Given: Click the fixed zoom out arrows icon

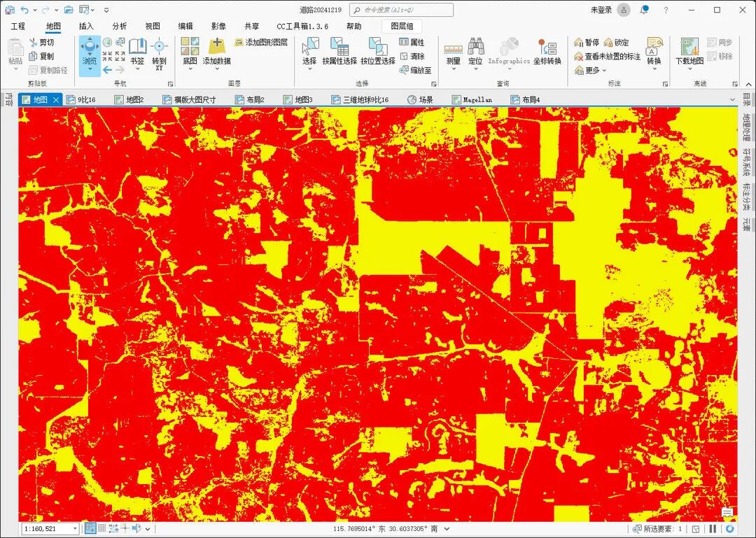Looking at the screenshot, I should [x=120, y=56].
